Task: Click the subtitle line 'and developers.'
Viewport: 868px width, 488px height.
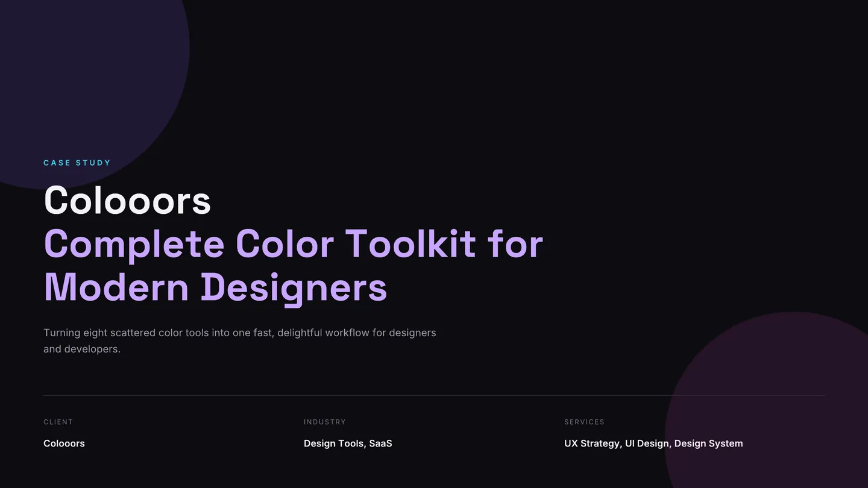Action: [82, 349]
